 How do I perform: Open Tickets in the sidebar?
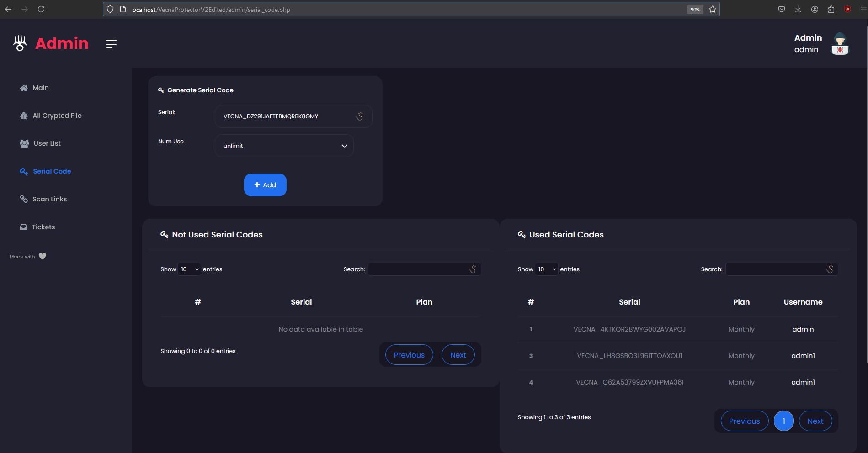[37, 227]
